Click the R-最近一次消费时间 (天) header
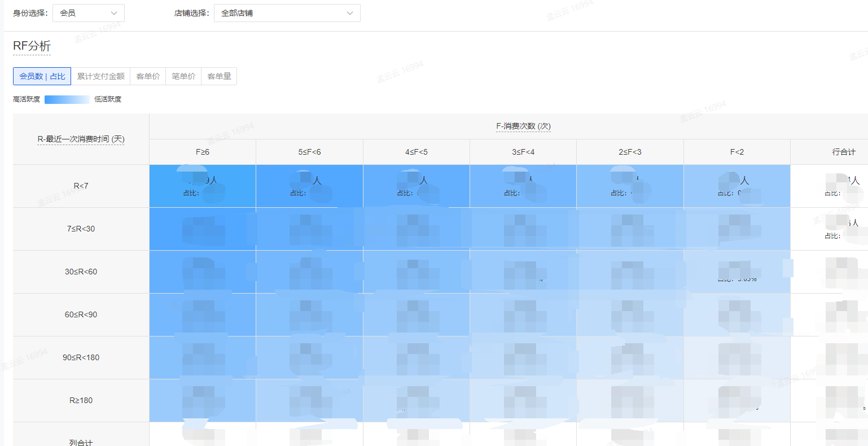This screenshot has height=446, width=868. click(x=81, y=139)
